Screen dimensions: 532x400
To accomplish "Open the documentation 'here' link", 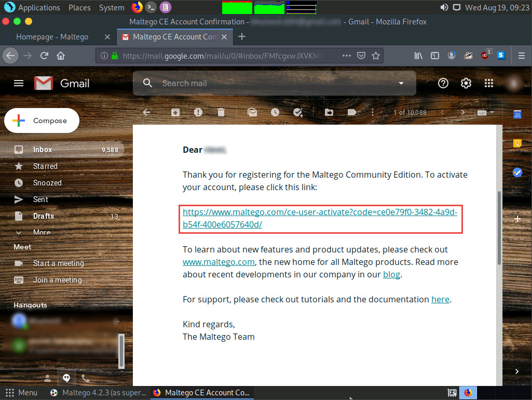I will 441,300.
